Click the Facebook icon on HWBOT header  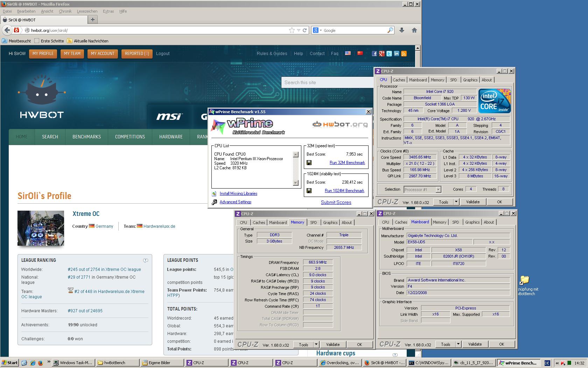point(374,54)
